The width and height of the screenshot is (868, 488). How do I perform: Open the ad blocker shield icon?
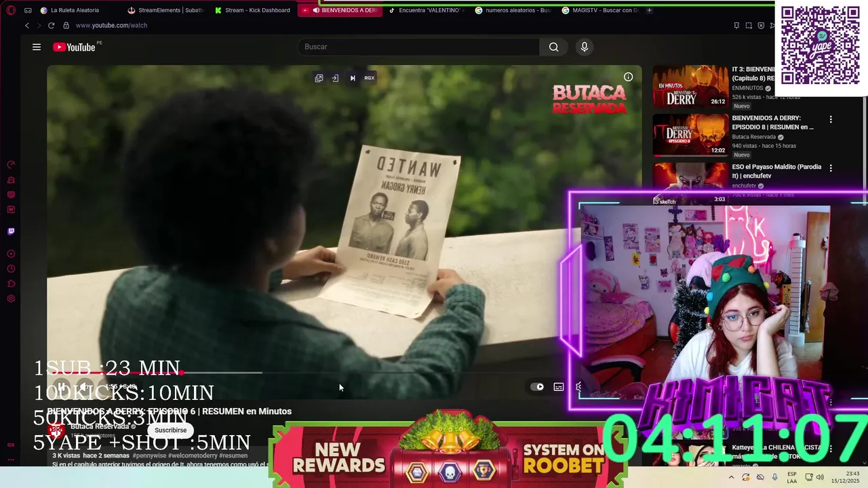point(761,25)
